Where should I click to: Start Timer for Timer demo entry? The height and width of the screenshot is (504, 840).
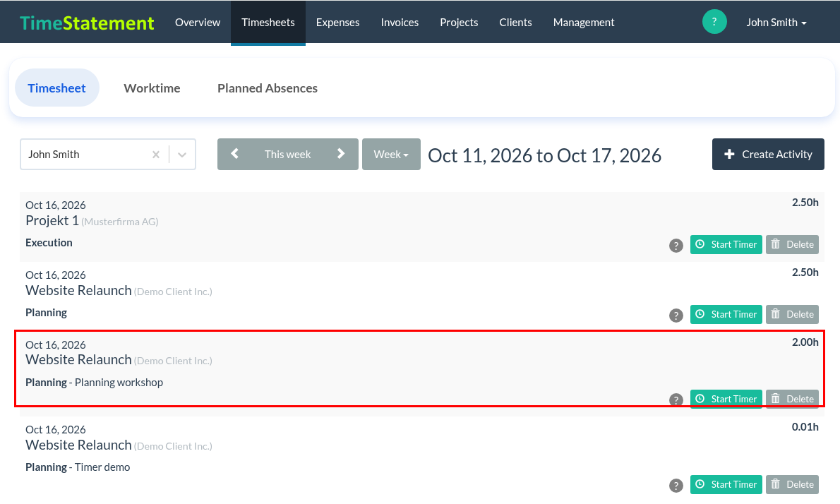point(726,485)
